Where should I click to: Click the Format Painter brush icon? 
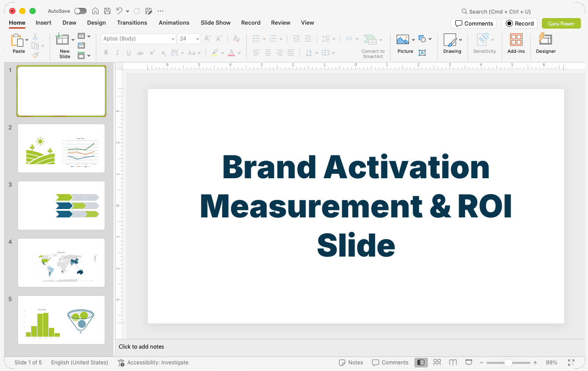pos(35,55)
